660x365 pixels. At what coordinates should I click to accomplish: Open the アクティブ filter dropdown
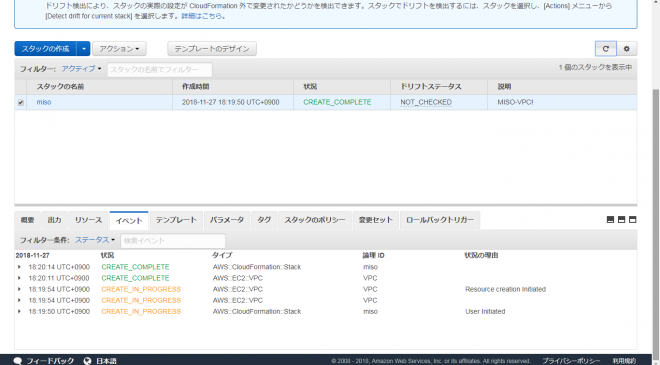point(81,69)
